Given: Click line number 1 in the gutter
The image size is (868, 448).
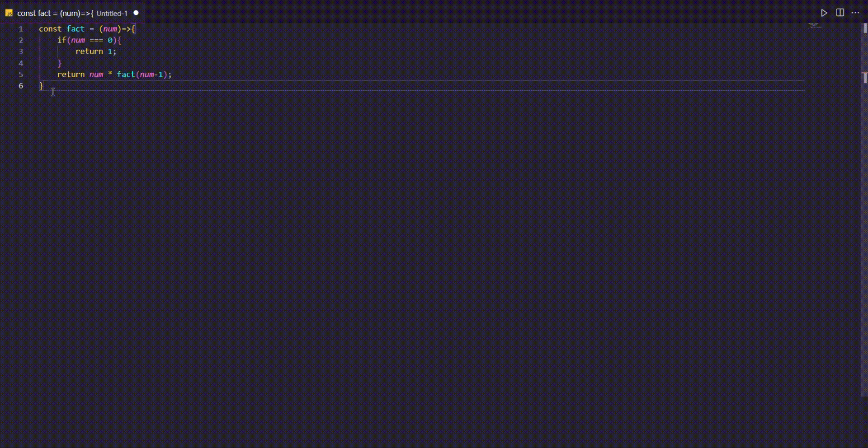Looking at the screenshot, I should click(x=21, y=29).
